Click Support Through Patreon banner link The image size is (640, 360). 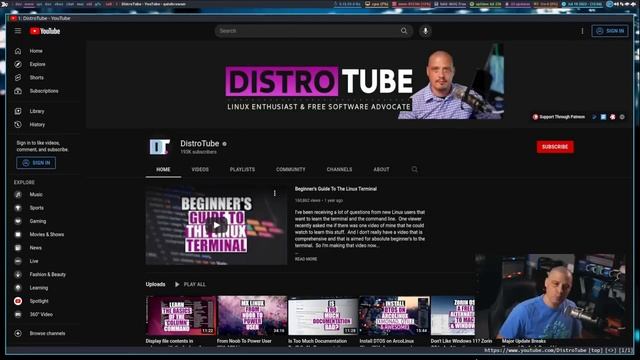pyautogui.click(x=559, y=117)
